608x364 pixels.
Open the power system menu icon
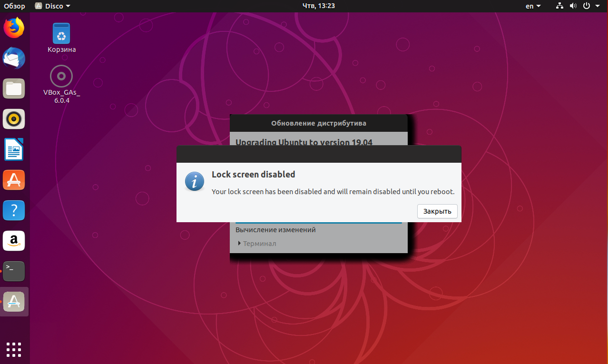(586, 6)
